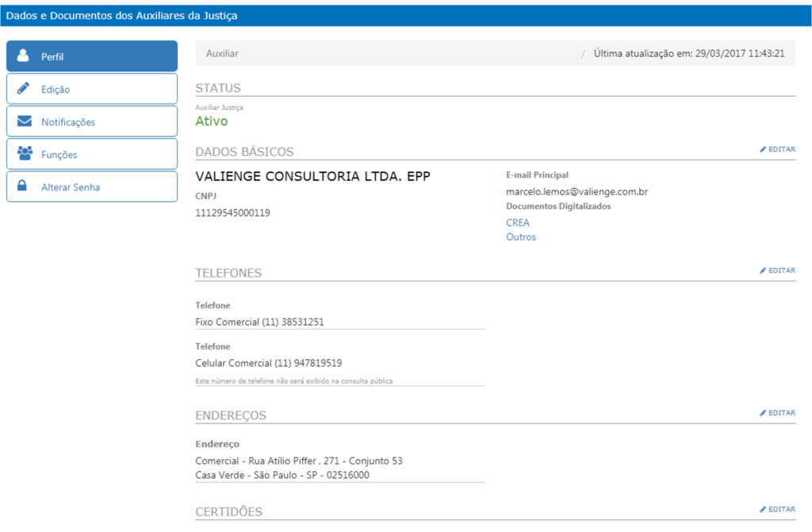
Task: Click the E-mail Principal label
Action: click(537, 175)
